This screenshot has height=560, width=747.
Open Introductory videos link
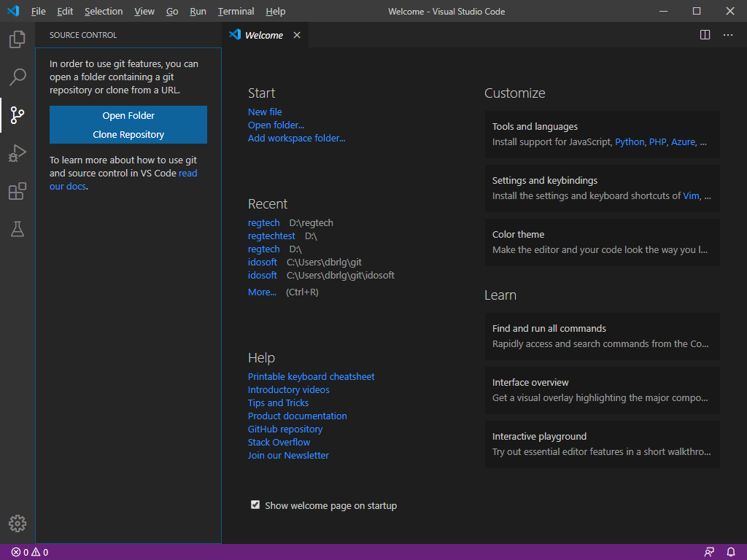(x=288, y=389)
